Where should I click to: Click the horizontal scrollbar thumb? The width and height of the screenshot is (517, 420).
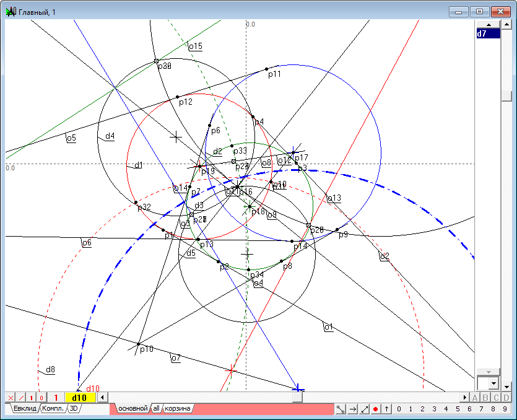pyautogui.click(x=297, y=397)
